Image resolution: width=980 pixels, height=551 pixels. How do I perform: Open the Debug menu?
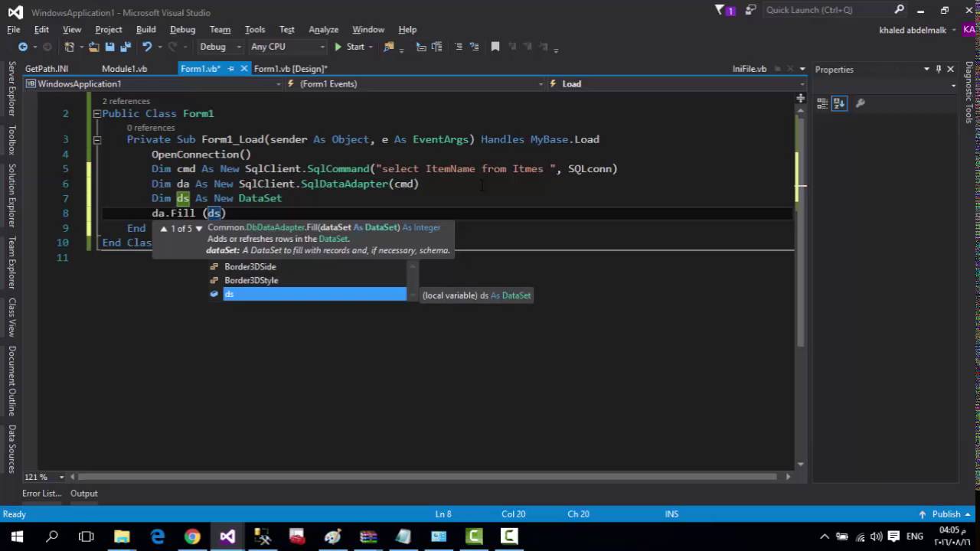coord(182,29)
